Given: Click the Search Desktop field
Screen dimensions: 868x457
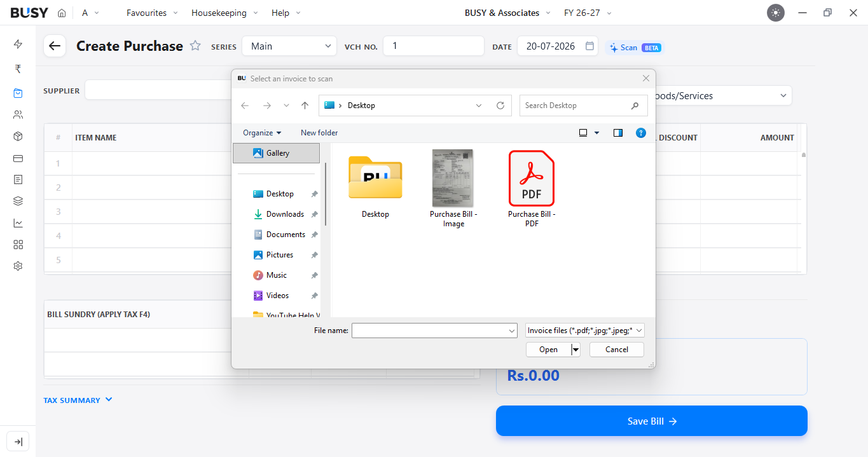Looking at the screenshot, I should pos(583,106).
